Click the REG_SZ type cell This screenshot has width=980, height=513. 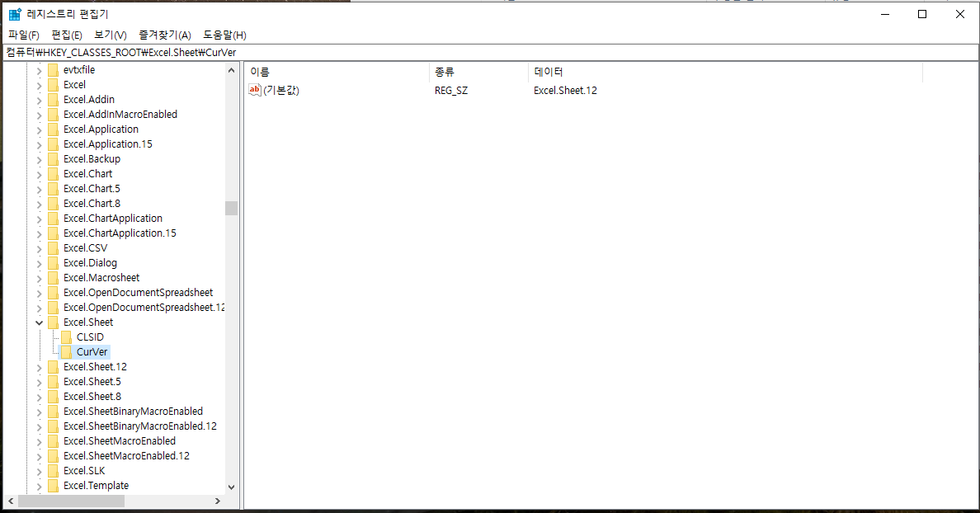pos(451,91)
